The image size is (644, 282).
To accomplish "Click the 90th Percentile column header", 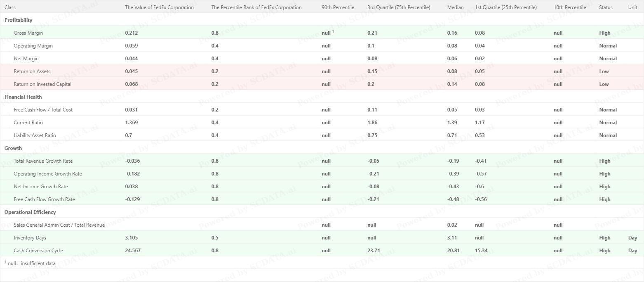I will (x=338, y=7).
